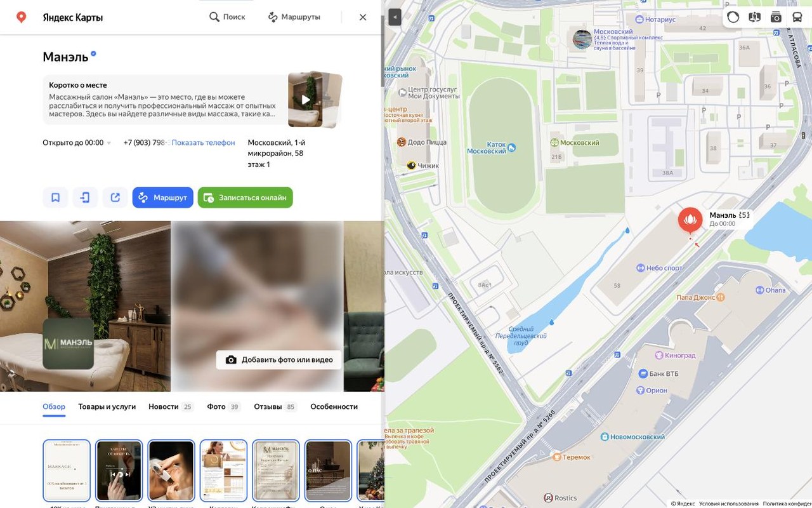The width and height of the screenshot is (812, 508).
Task: Open the О НАС story thumbnail
Action: (x=328, y=471)
